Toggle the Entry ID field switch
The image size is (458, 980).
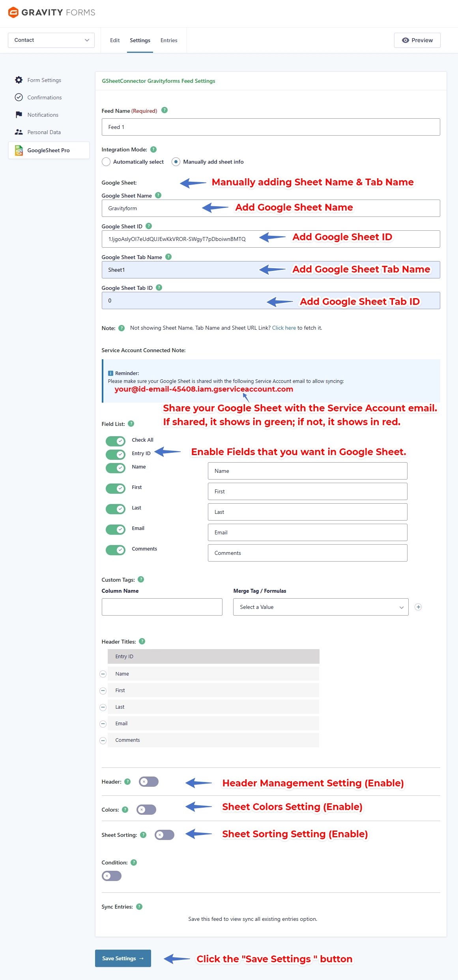coord(116,454)
